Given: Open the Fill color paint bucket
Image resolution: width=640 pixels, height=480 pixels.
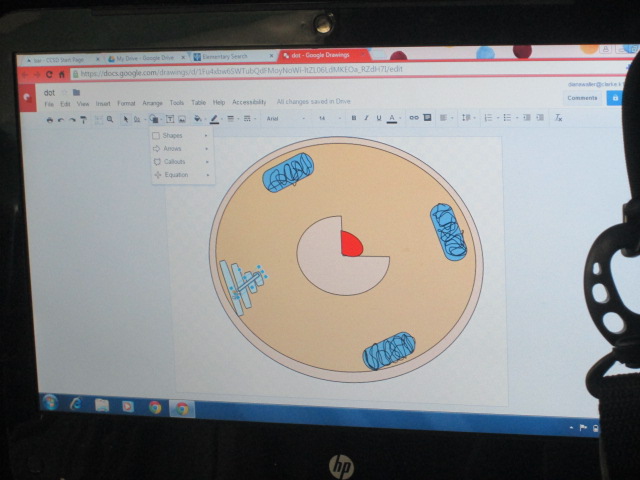Looking at the screenshot, I should click(x=198, y=119).
